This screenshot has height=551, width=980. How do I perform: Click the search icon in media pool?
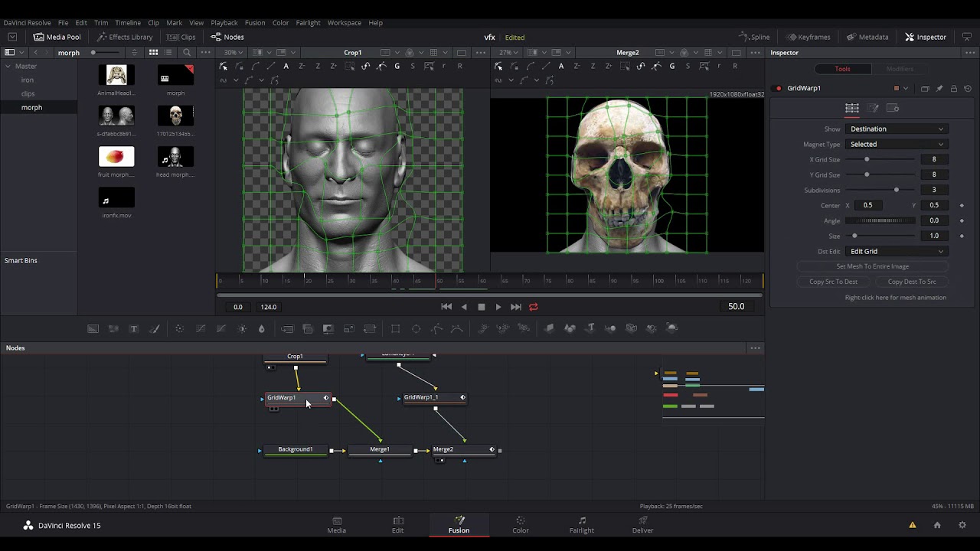tap(187, 53)
